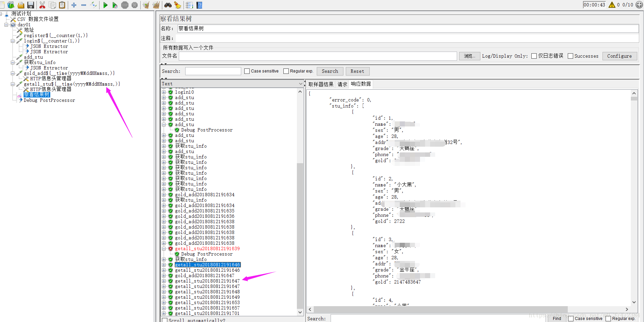The height and width of the screenshot is (322, 644).
Task: Paste element with clipboard icon
Action: (62, 5)
